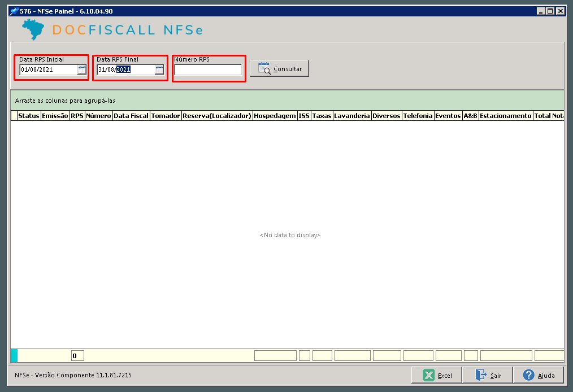
Task: Click the footer record count showing 0
Action: coord(77,356)
